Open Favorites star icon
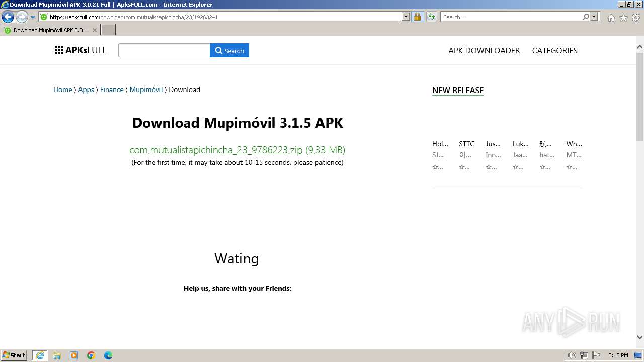Image resolution: width=644 pixels, height=362 pixels. click(x=623, y=18)
